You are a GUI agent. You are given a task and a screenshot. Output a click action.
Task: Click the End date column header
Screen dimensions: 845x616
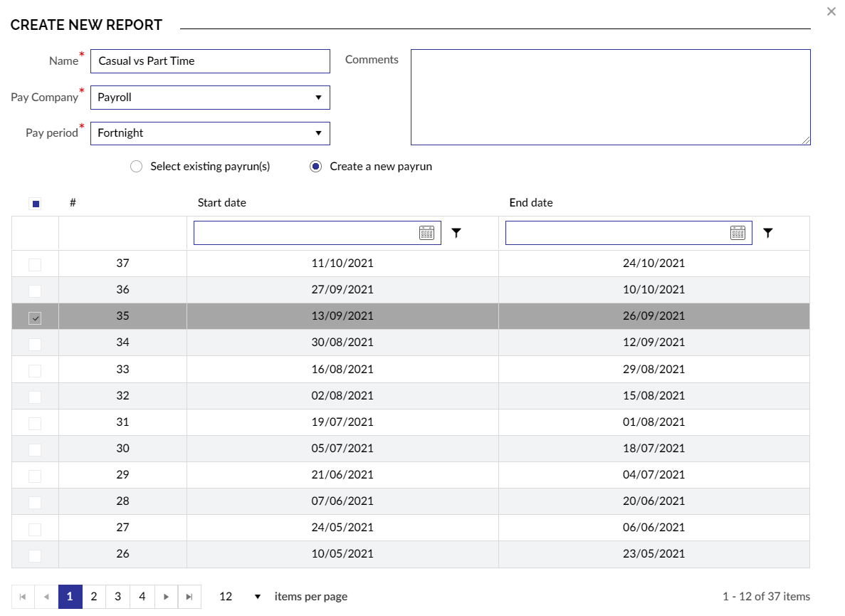pyautogui.click(x=531, y=203)
